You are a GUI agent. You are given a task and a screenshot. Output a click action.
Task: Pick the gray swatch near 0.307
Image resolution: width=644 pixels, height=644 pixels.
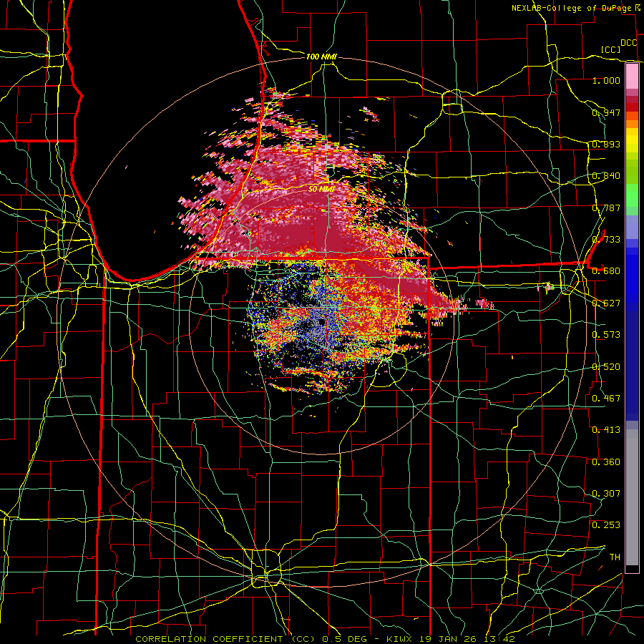(x=632, y=501)
